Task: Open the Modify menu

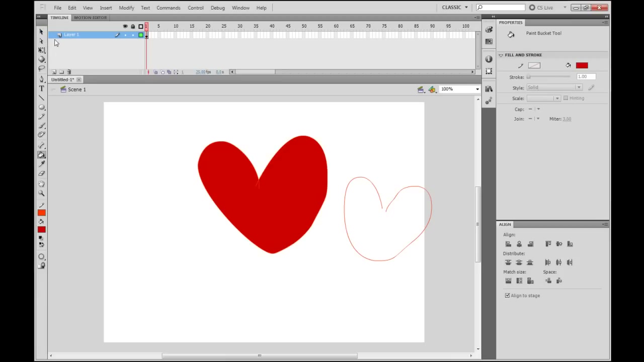Action: 126,8
